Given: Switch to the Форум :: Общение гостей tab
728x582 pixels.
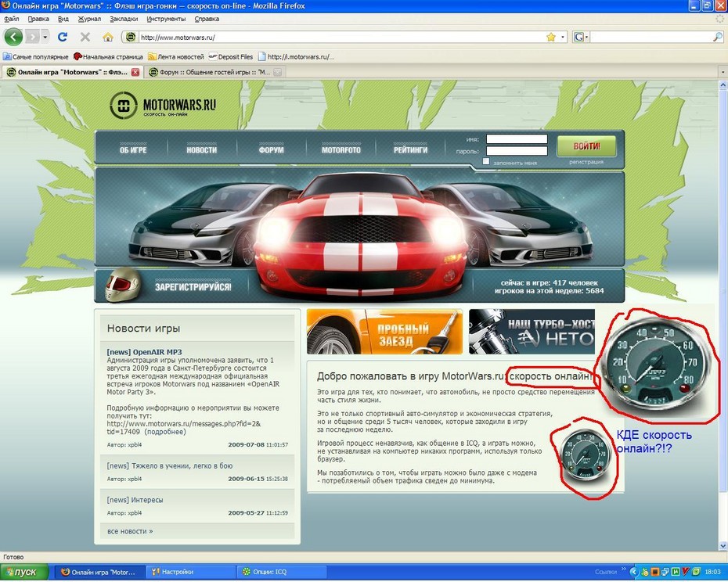Looking at the screenshot, I should tap(214, 72).
